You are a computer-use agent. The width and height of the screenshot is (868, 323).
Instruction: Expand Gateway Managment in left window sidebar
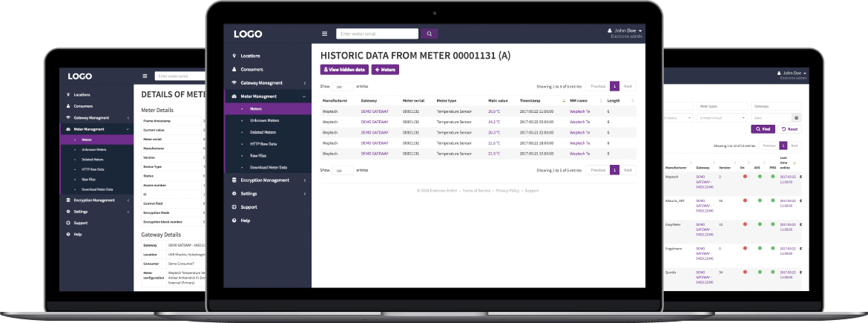tap(128, 117)
